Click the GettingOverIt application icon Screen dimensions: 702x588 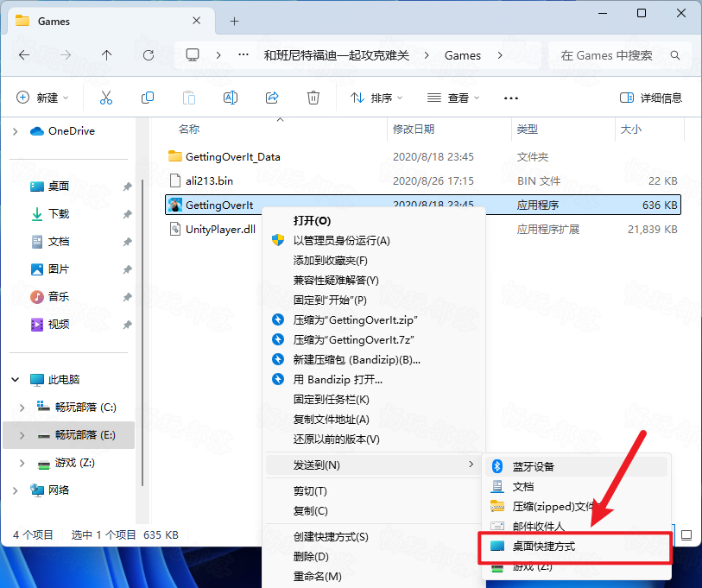coord(175,205)
